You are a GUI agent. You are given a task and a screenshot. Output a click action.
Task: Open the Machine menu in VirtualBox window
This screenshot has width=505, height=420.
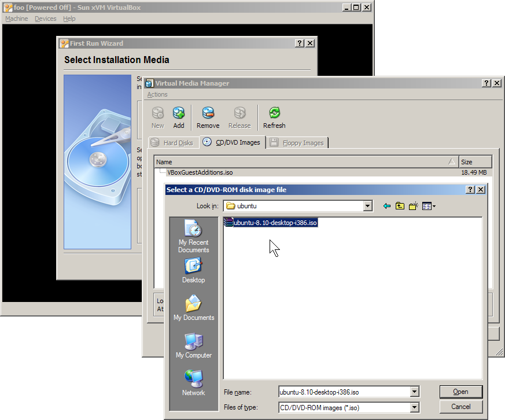(16, 19)
